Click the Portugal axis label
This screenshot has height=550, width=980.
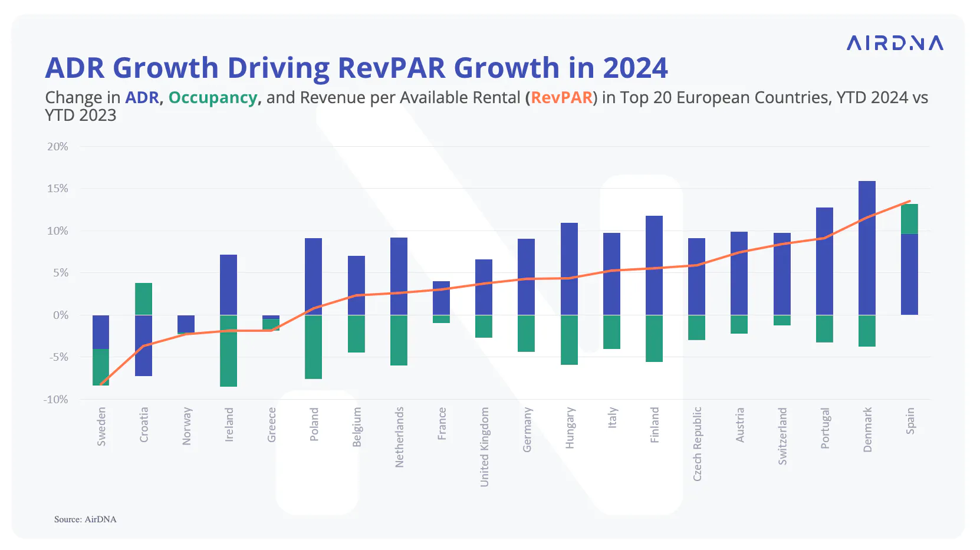point(825,428)
